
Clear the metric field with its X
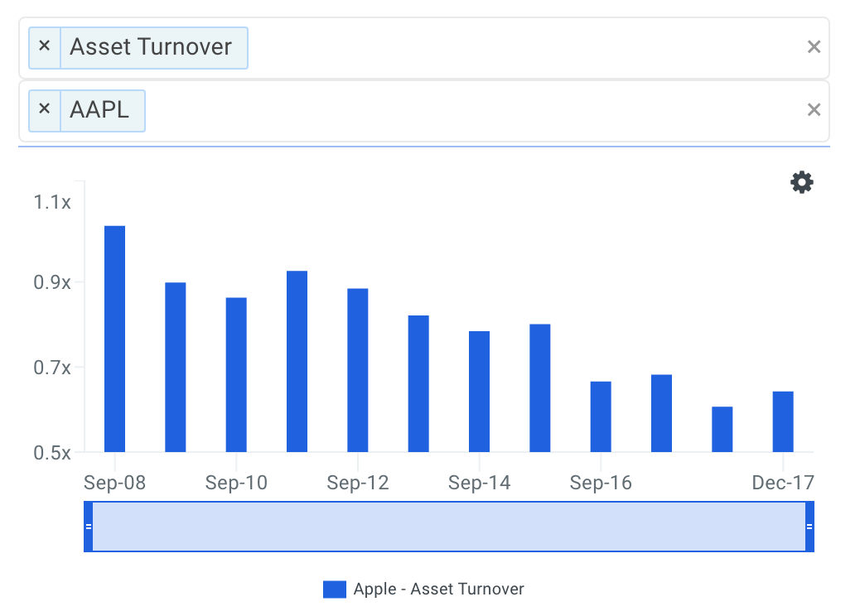tap(814, 47)
